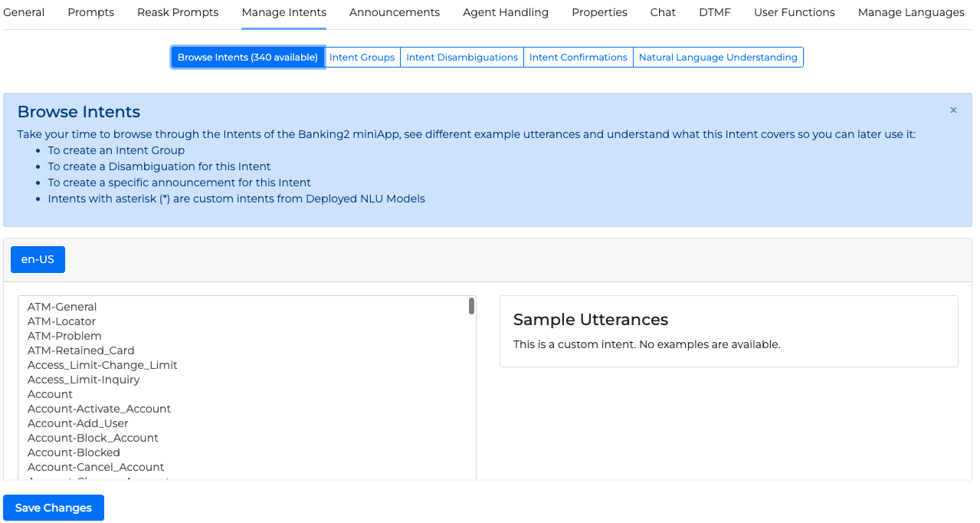The height and width of the screenshot is (523, 980).
Task: Open the Announcements tab
Action: pyautogui.click(x=395, y=12)
